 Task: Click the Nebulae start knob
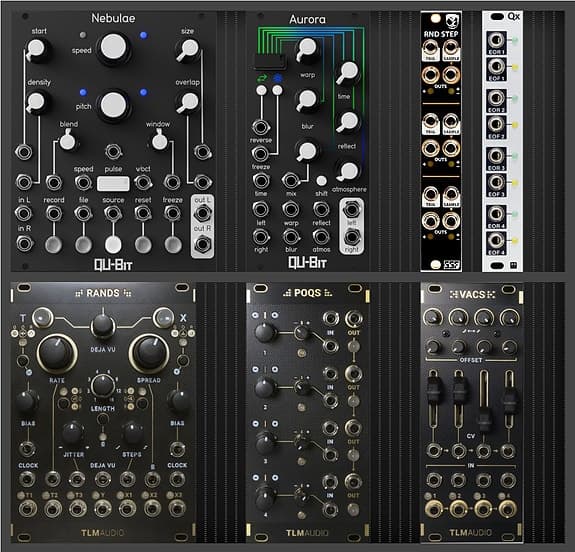point(36,49)
